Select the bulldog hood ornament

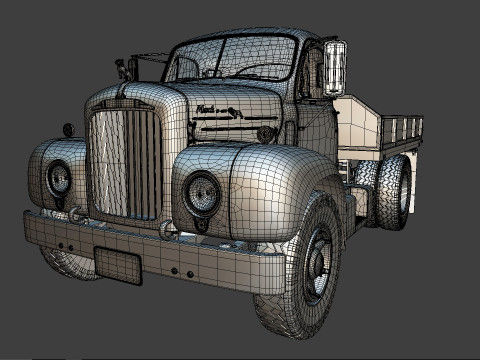click(x=122, y=69)
